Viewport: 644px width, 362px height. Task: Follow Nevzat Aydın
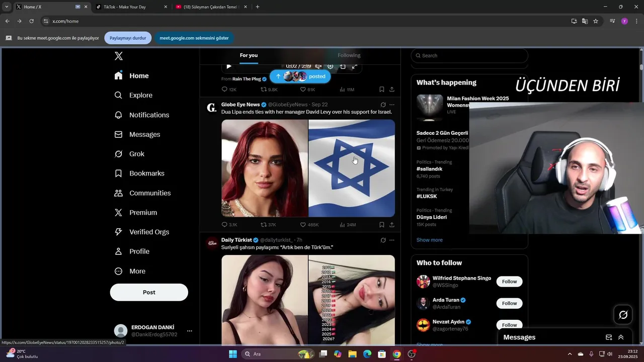[509, 325]
